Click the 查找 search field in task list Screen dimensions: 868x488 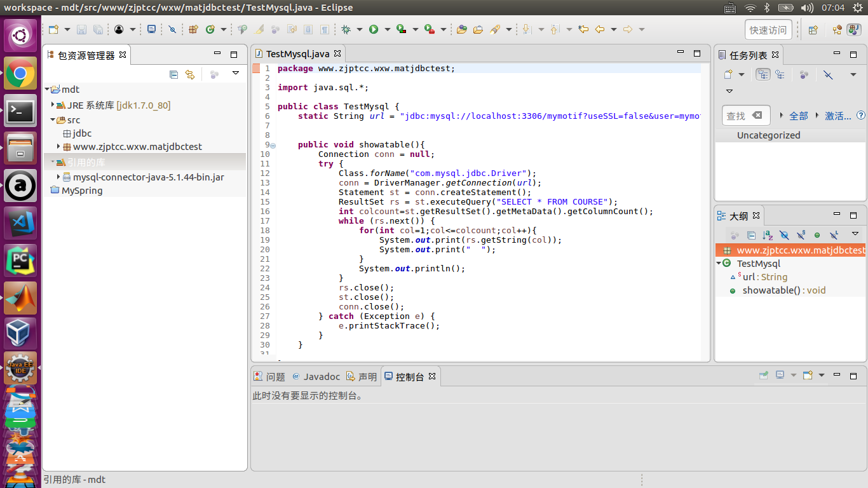(x=746, y=116)
